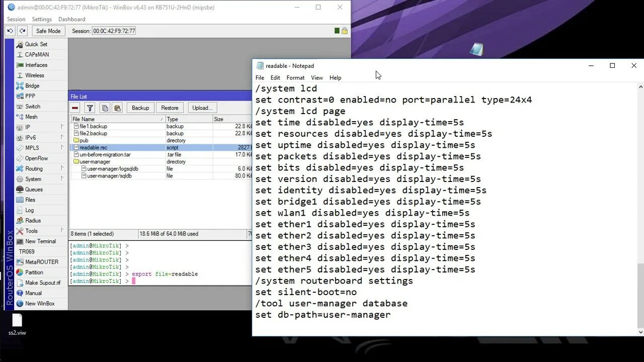
Task: Open Interfaces from sidebar
Action: [36, 65]
